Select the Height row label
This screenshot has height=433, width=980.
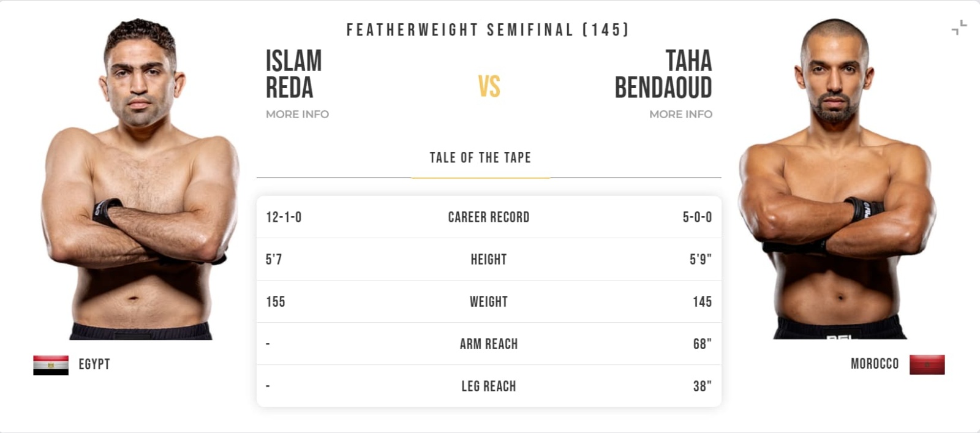click(489, 260)
